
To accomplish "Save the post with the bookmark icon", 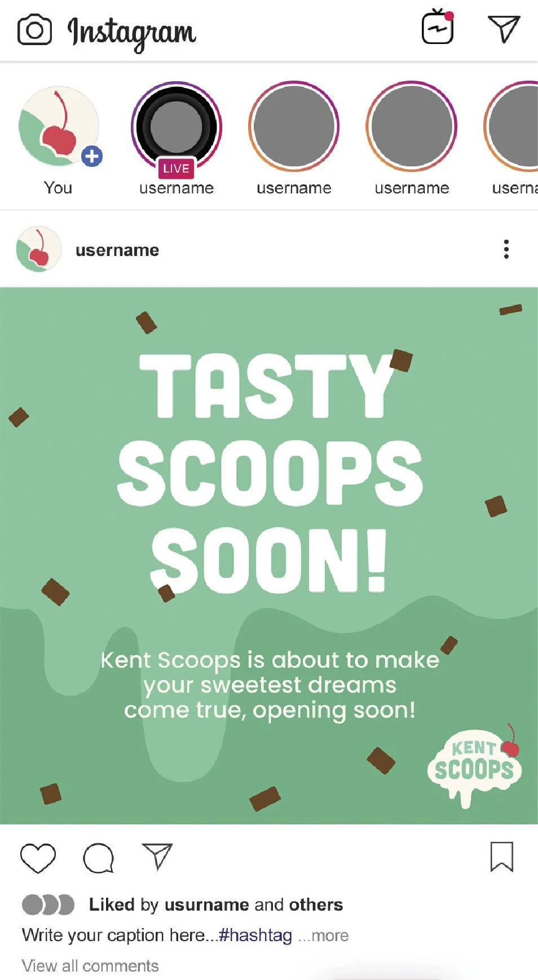I will pyautogui.click(x=501, y=857).
